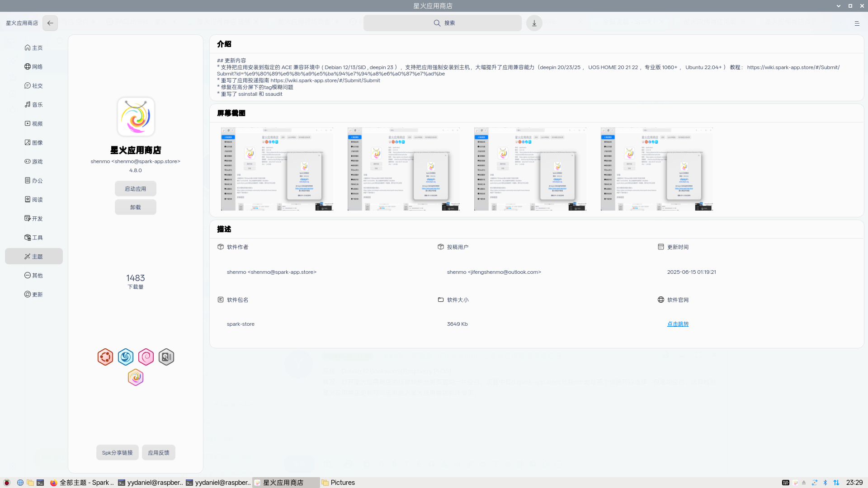Select the 其他 others sidebar item
Screen dimensions: 868x488
click(34, 275)
